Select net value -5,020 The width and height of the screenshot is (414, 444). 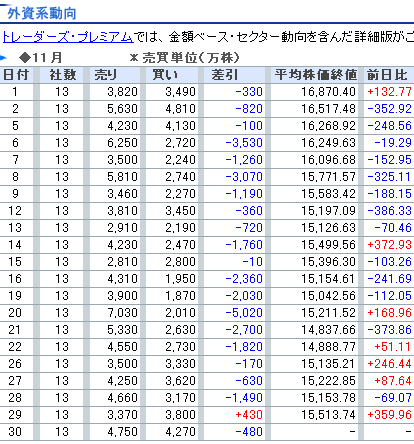click(x=244, y=313)
